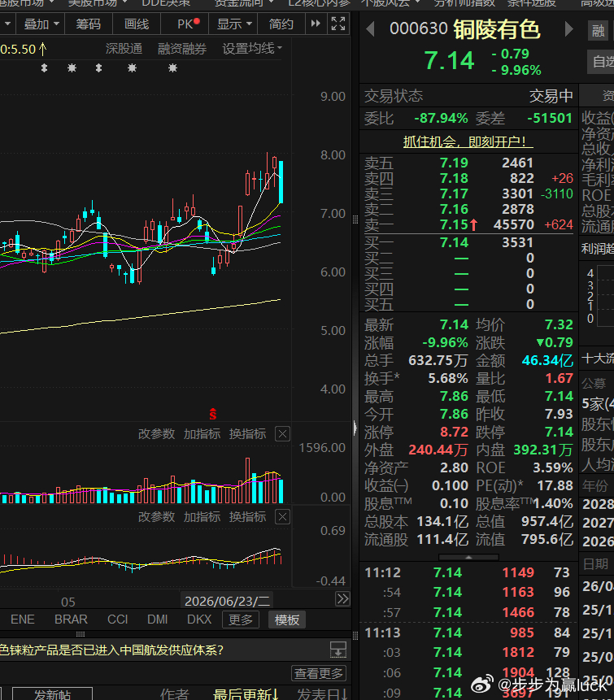
Task: Click the 卖五 price 7.19
Action: tap(454, 163)
